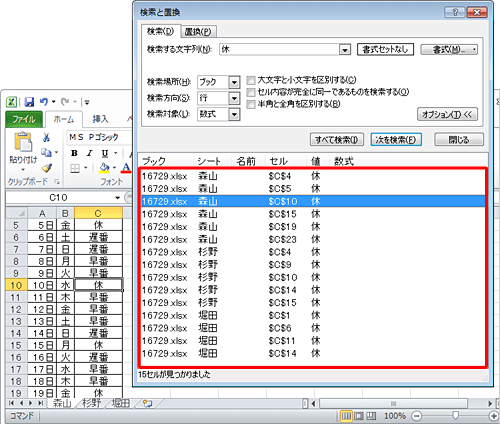Apply the red Font Color A
This screenshot has width=500, height=424.
tap(126, 168)
